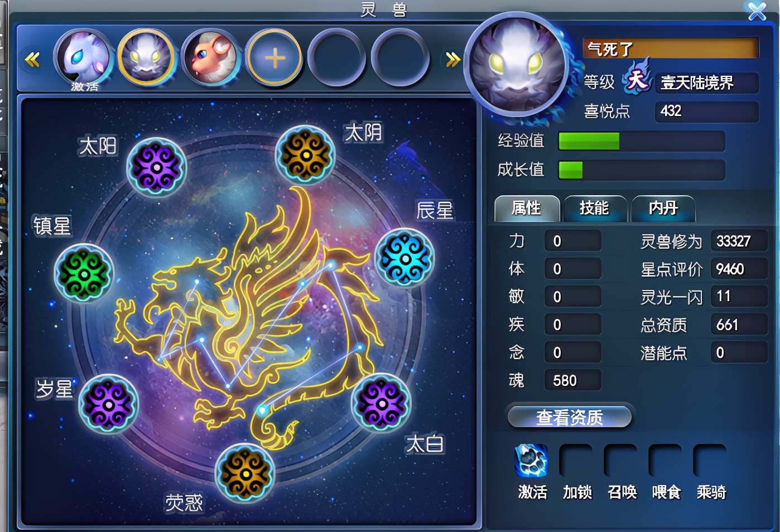
Task: Click the 辰星 cyan star orb
Action: pos(405,257)
